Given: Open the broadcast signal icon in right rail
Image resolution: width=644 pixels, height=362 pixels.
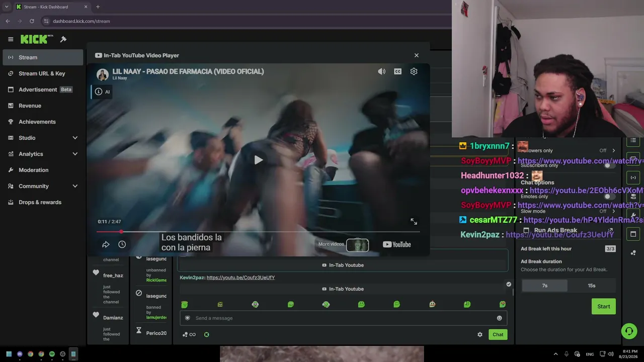Looking at the screenshot, I should 633,177.
